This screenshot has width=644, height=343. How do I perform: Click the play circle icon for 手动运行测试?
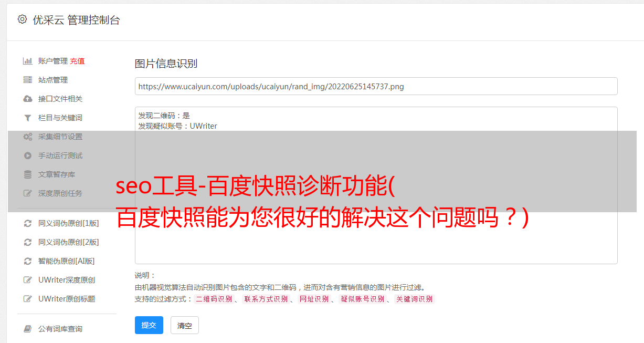[x=28, y=155]
